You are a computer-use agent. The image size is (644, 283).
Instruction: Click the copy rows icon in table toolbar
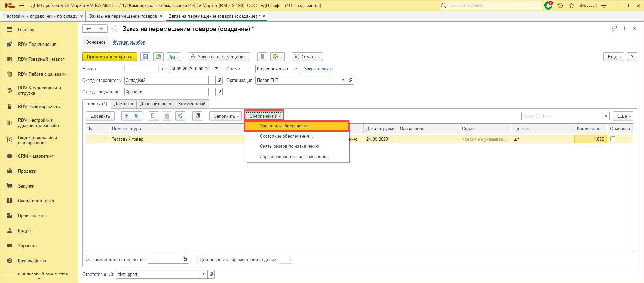pyautogui.click(x=154, y=116)
